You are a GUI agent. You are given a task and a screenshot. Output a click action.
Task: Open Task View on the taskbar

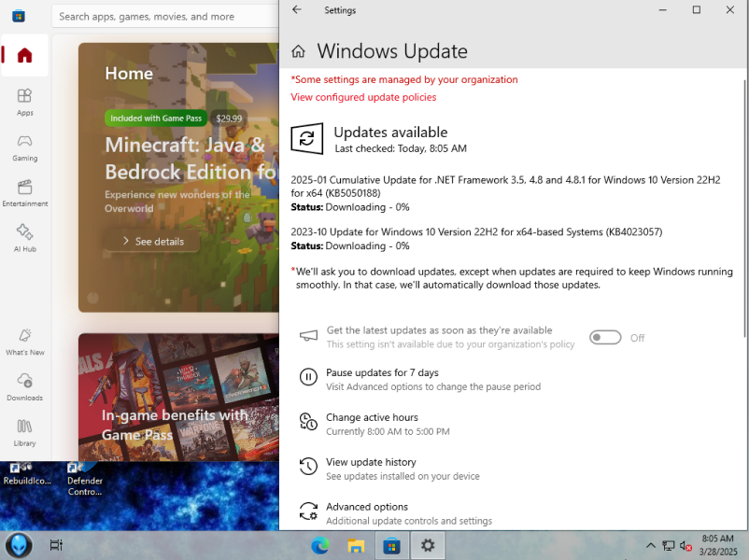click(56, 545)
